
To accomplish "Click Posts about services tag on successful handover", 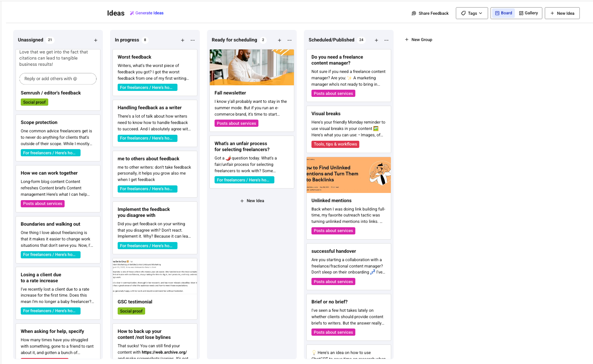I will click(x=333, y=282).
